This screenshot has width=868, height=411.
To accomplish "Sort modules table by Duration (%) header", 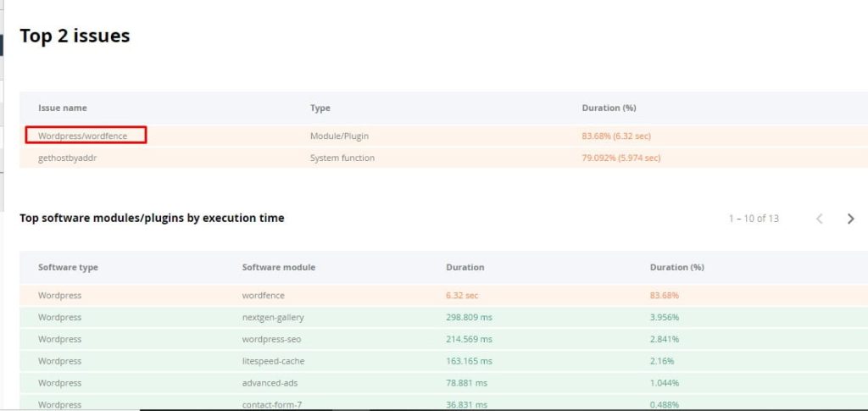I will [x=676, y=267].
